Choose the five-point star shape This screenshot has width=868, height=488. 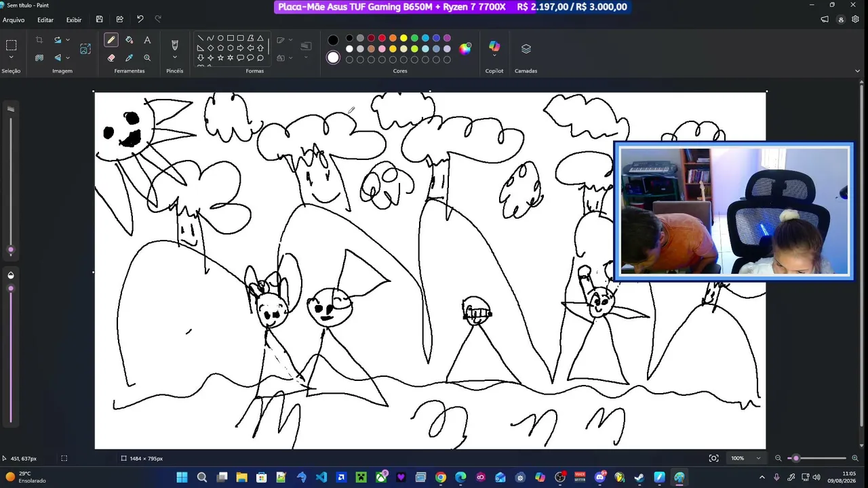(x=220, y=58)
